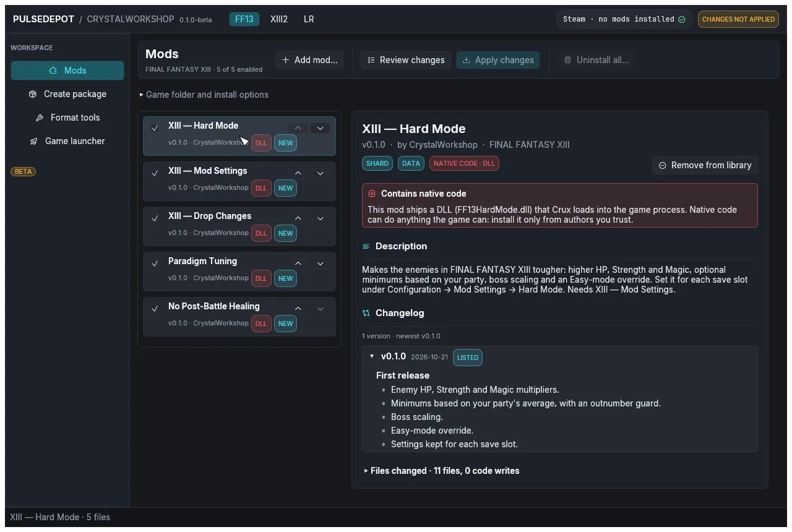Expand Files changed section
792x532 pixels.
442,471
